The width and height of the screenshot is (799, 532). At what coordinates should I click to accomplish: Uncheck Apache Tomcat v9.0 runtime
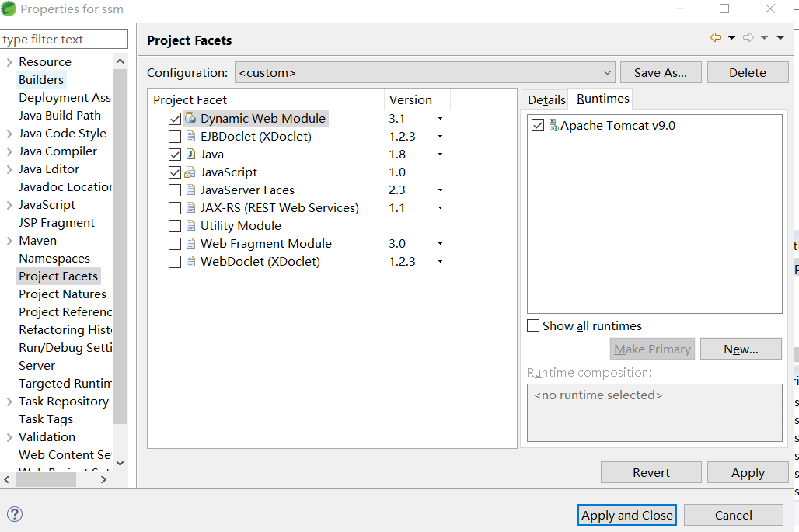[538, 125]
